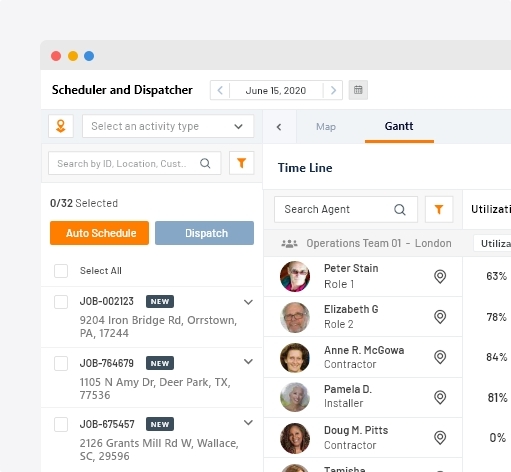Click Pamela D.'s avatar photo
This screenshot has width=511, height=472.
tap(295, 397)
